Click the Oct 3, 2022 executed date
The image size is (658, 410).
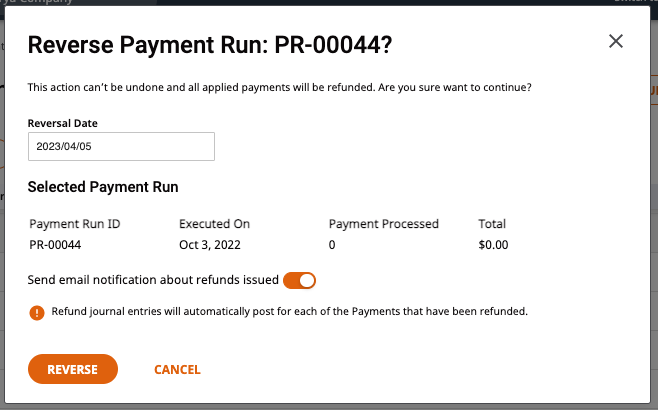coord(210,245)
